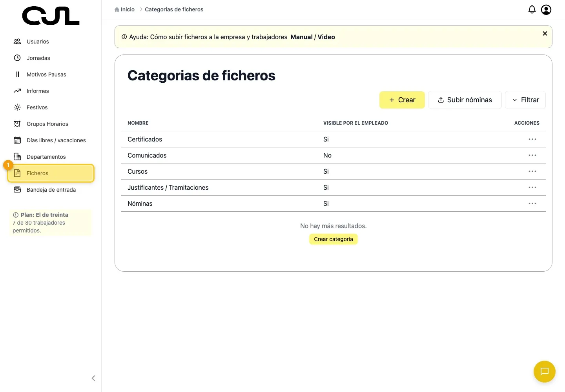
Task: Open the Video help link
Action: click(326, 37)
